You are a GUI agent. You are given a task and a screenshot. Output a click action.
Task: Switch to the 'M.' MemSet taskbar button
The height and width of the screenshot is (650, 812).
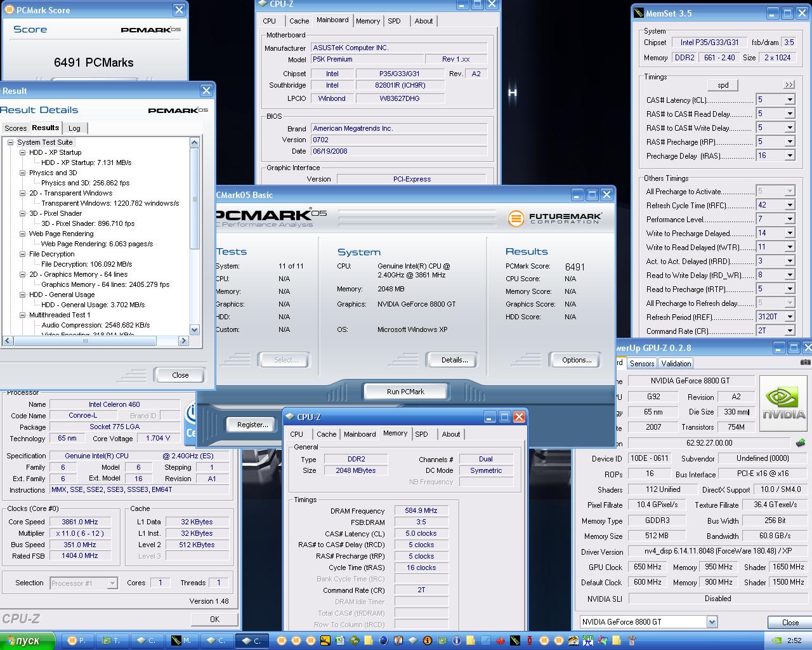pyautogui.click(x=182, y=640)
